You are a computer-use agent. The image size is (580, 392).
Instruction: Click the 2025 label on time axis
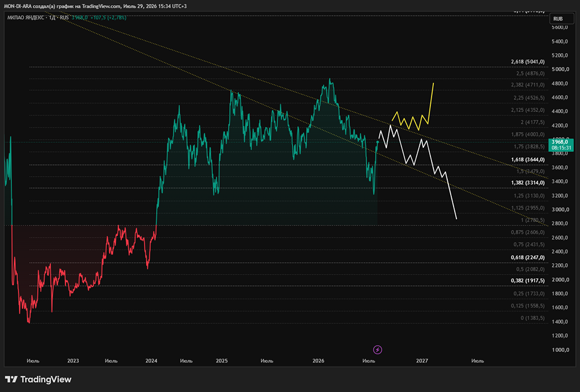pos(222,361)
